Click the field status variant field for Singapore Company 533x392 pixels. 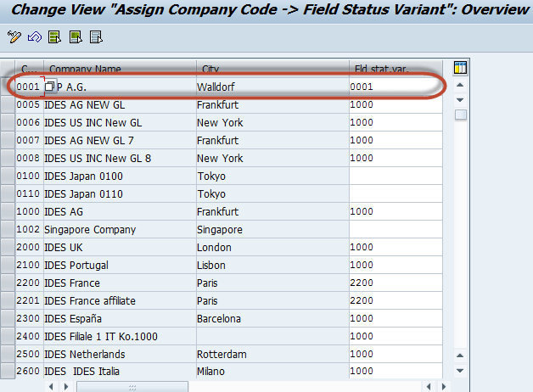(394, 230)
